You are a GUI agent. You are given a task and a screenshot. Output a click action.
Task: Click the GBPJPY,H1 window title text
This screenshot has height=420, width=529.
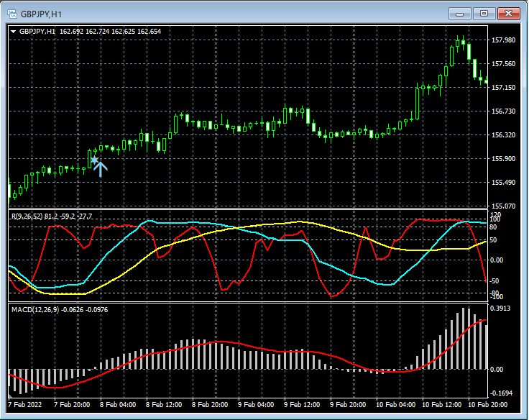tap(41, 14)
